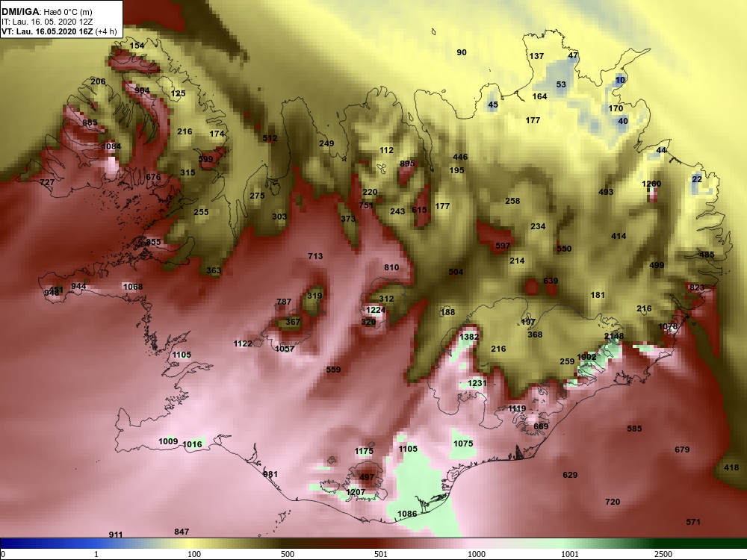The width and height of the screenshot is (747, 560).
Task: Click the map value '559'
Action: (333, 370)
